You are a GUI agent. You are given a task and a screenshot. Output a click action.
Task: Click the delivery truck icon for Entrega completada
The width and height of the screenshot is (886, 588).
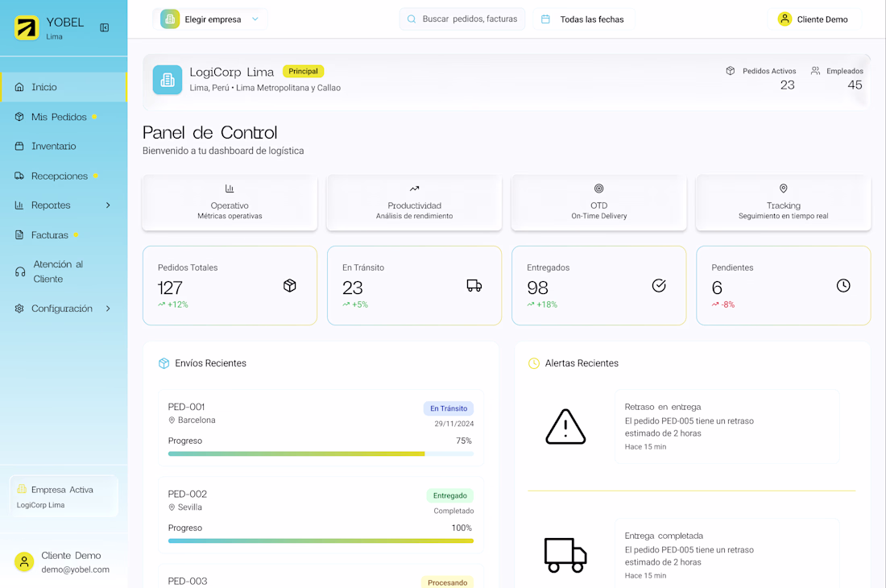click(x=565, y=555)
